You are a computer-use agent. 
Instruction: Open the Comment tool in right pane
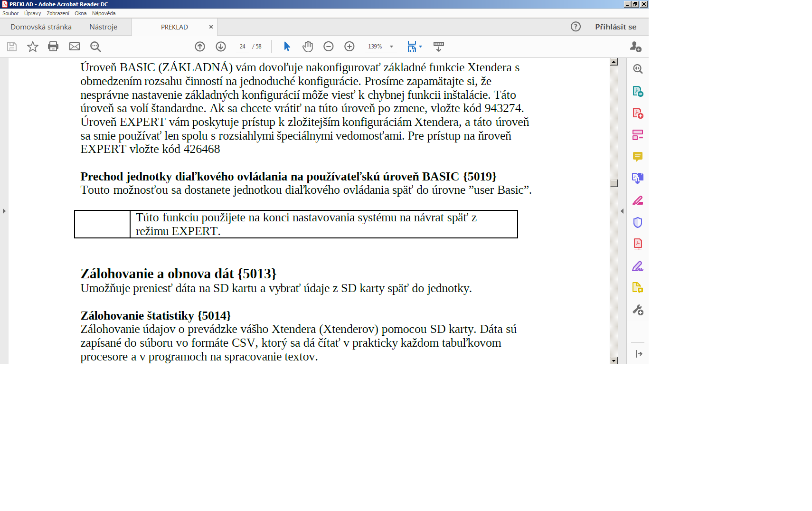pyautogui.click(x=638, y=157)
